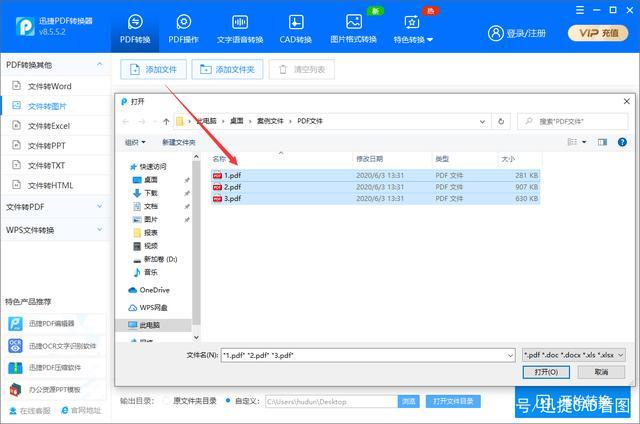Screen dimensions: 640x424
Task: Click 清空列表 button
Action: pos(302,69)
